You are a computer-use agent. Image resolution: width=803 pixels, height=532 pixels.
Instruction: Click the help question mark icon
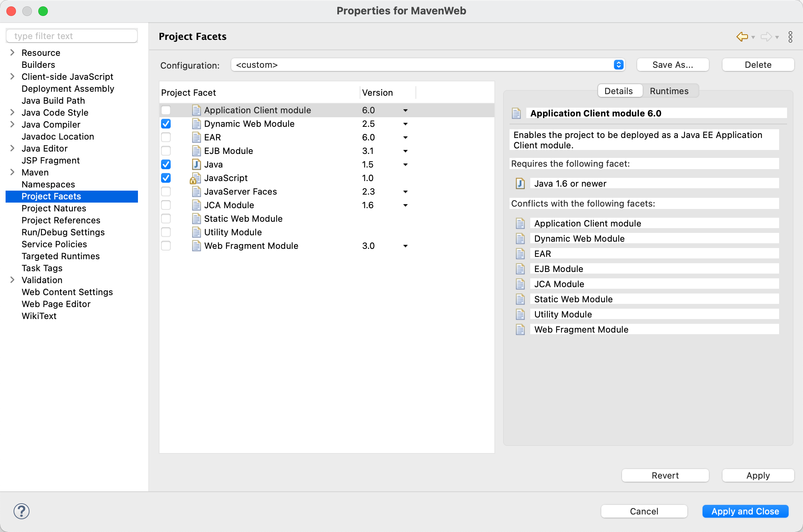point(22,511)
